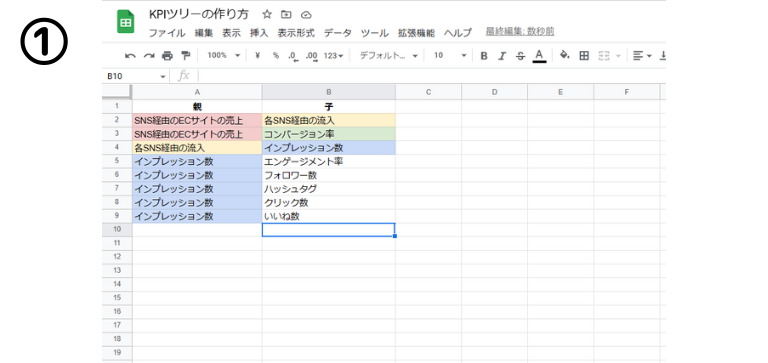The image size is (768, 363).
Task: Open the 拡張機能 menu
Action: [x=416, y=33]
